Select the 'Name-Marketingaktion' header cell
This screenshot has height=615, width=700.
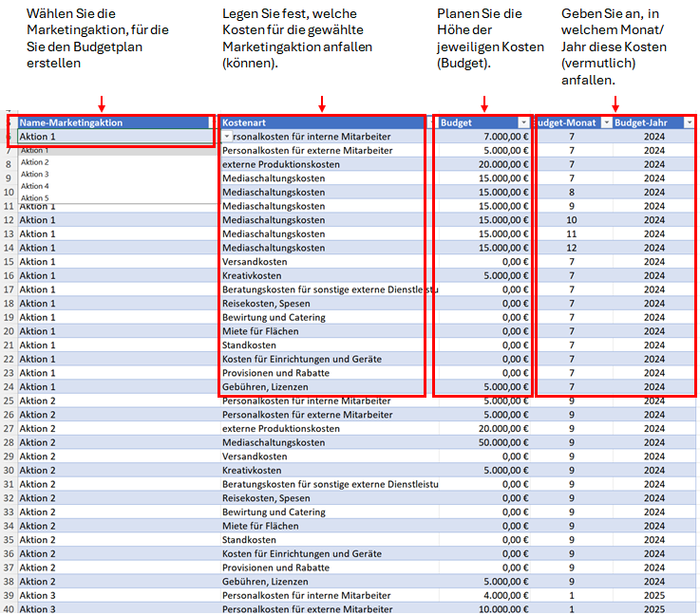113,122
